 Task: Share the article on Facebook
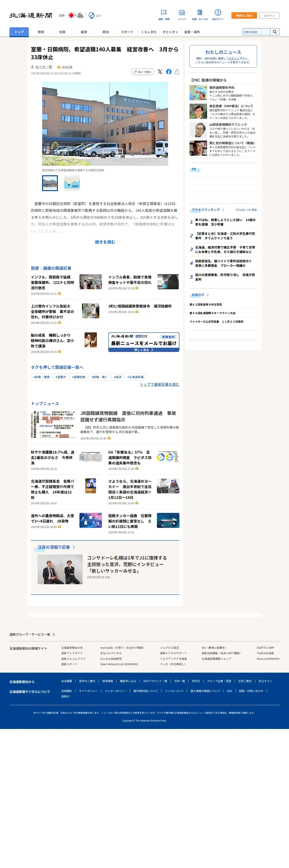[x=169, y=72]
